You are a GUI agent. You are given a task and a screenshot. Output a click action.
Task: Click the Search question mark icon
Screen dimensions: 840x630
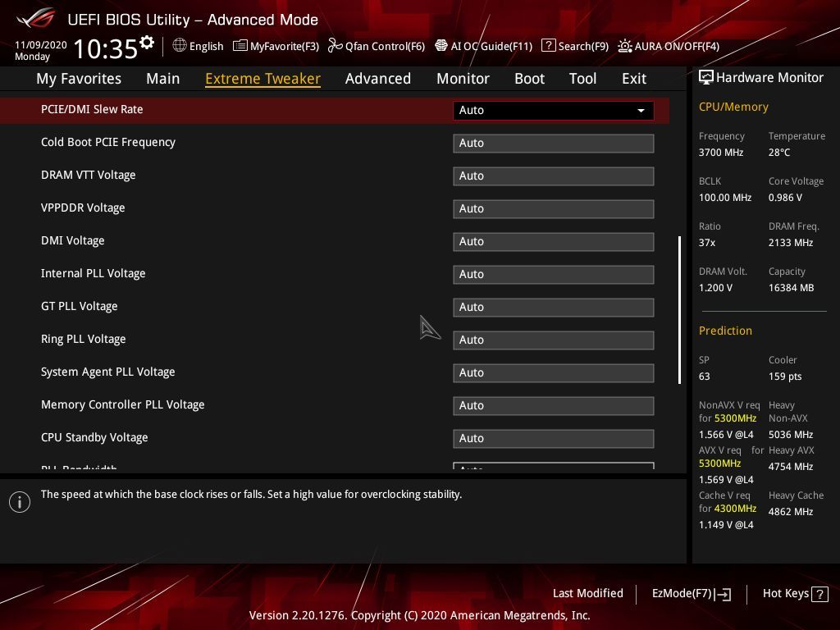click(549, 46)
